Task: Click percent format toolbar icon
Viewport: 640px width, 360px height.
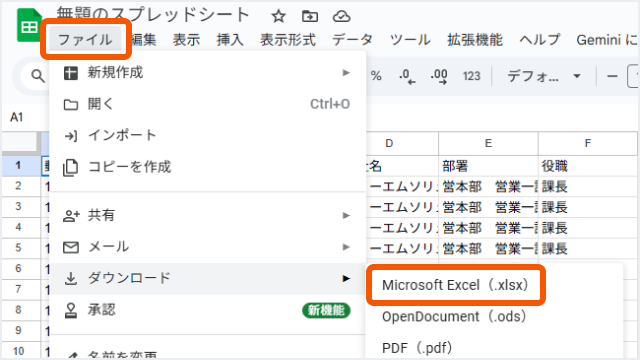Action: coord(376,76)
